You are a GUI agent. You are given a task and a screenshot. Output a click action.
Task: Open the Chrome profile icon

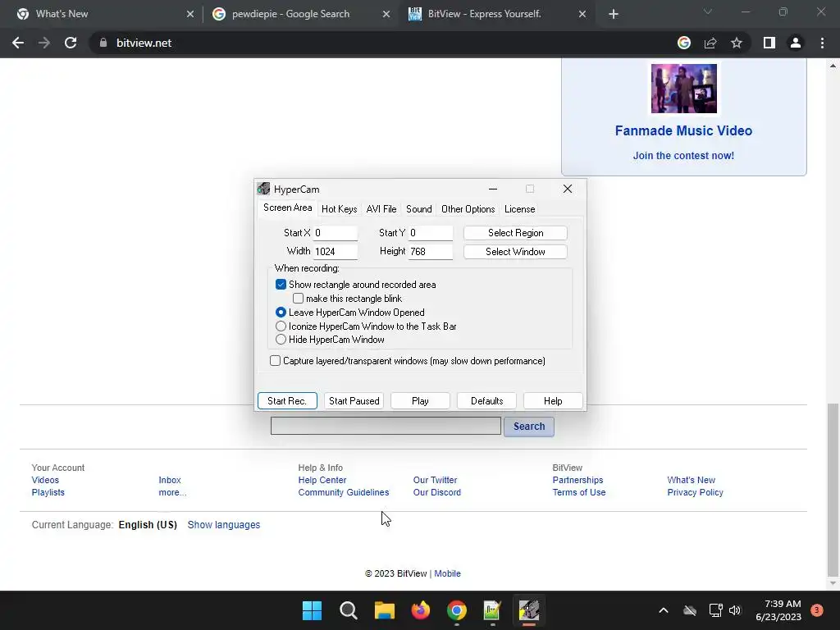click(x=796, y=43)
